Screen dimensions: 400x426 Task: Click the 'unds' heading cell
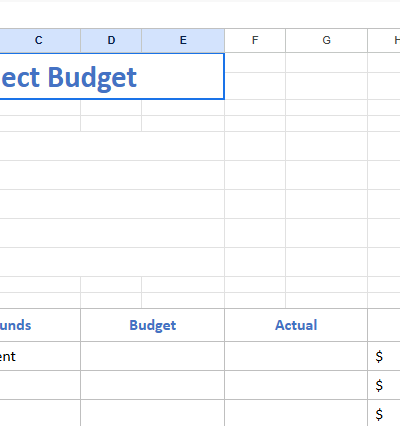(x=40, y=325)
